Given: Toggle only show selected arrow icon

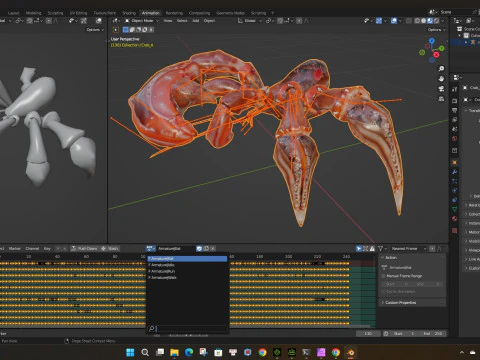Looking at the screenshot, I should [359, 249].
